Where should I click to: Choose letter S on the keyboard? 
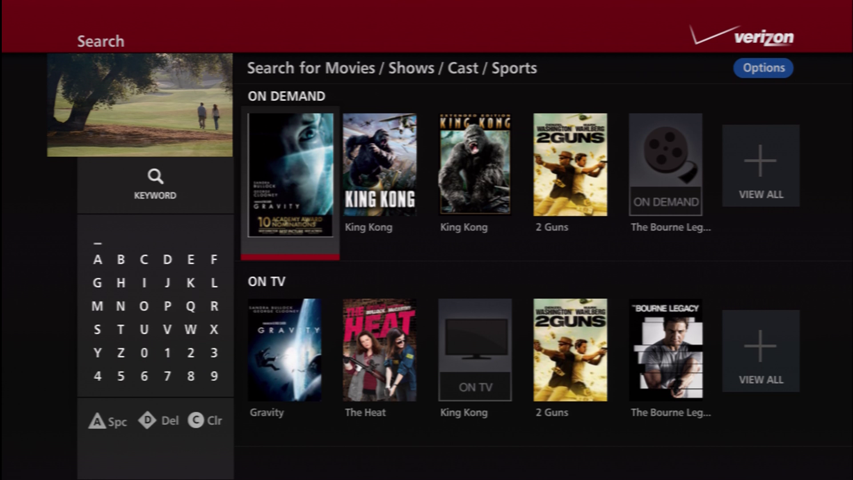(x=97, y=330)
